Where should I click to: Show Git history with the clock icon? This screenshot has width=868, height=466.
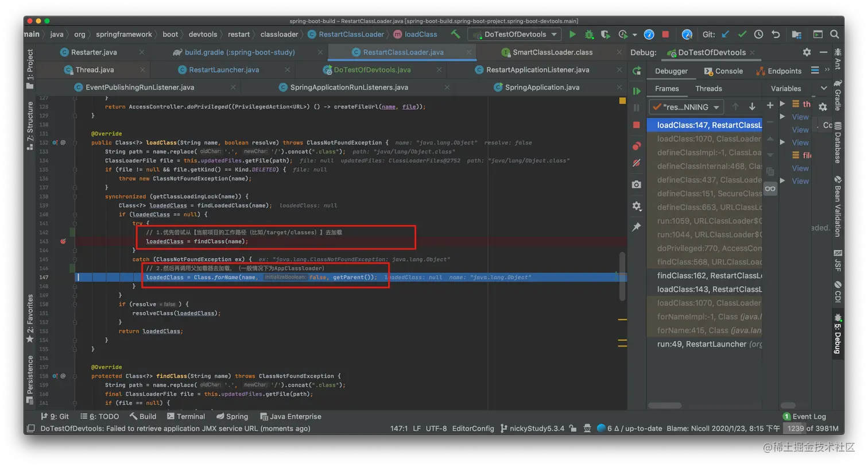pyautogui.click(x=759, y=34)
